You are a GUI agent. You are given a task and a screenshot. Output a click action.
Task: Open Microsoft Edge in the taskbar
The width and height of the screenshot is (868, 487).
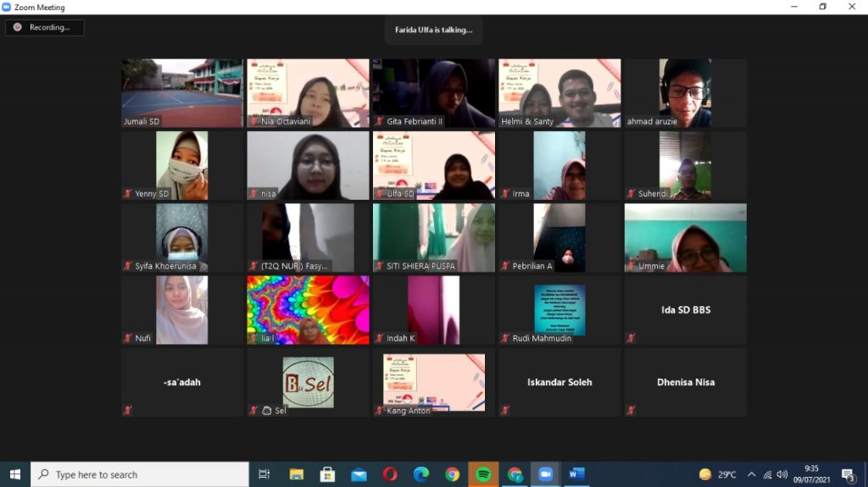click(421, 474)
